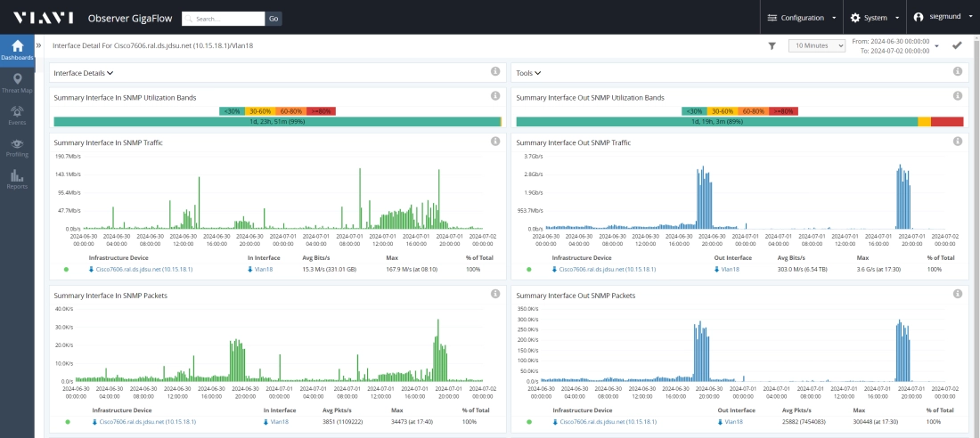Expand the Interface Details section
The height and width of the screenshot is (438, 980).
[84, 73]
